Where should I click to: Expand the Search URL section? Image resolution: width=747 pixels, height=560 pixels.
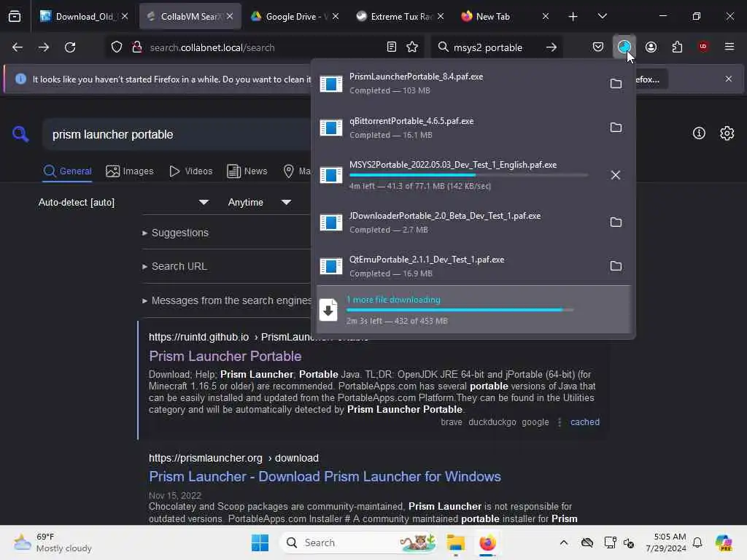(175, 266)
